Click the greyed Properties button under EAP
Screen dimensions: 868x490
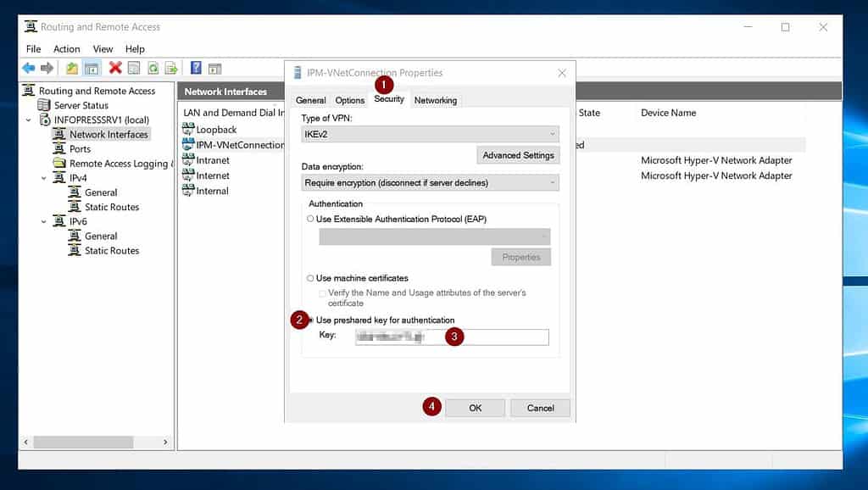(521, 257)
